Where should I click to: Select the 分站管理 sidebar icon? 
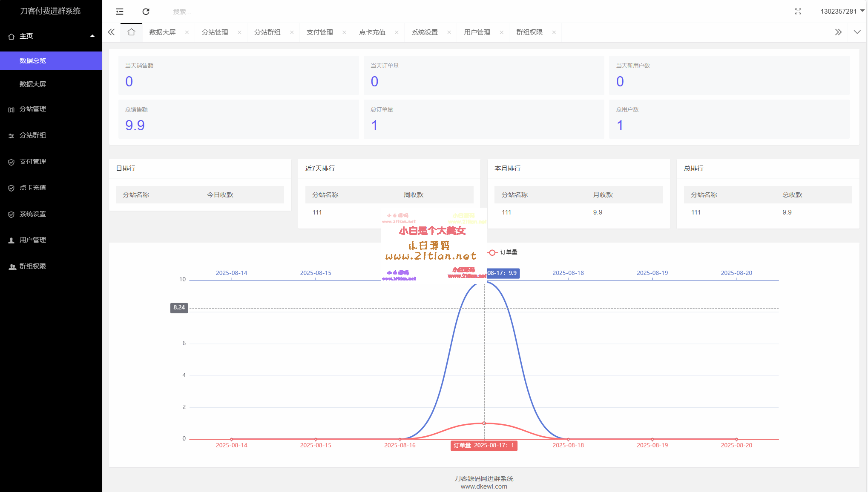[11, 109]
